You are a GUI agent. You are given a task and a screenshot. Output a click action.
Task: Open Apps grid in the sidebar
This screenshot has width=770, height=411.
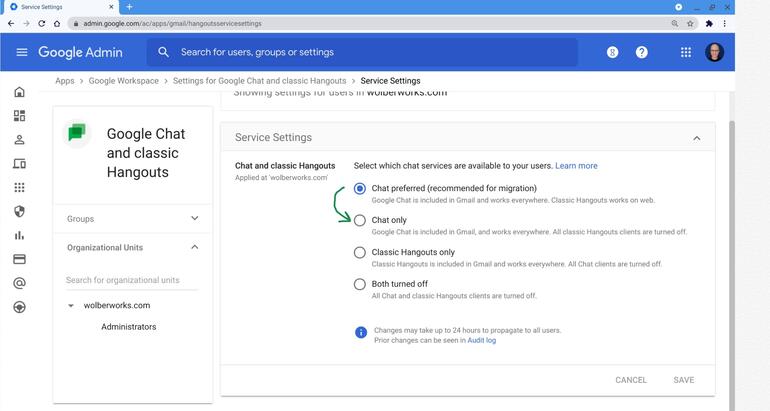pos(20,188)
